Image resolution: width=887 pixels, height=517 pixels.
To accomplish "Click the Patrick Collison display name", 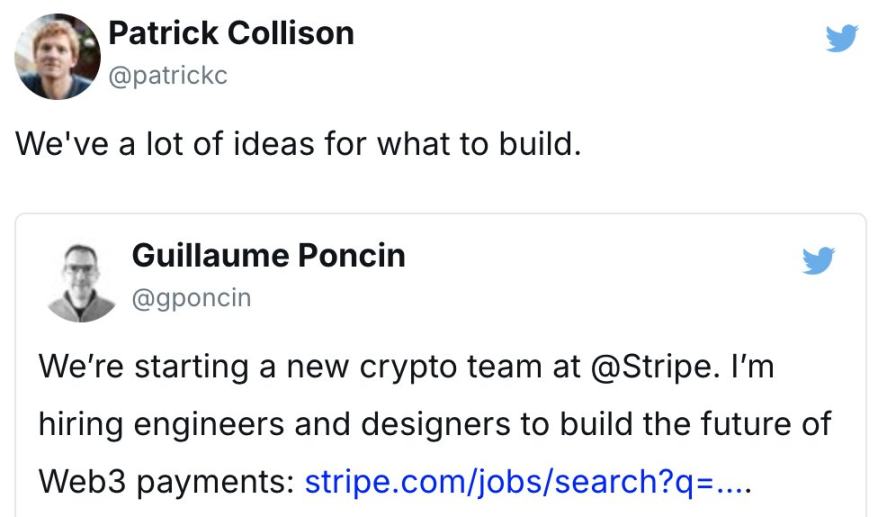I will (230, 34).
